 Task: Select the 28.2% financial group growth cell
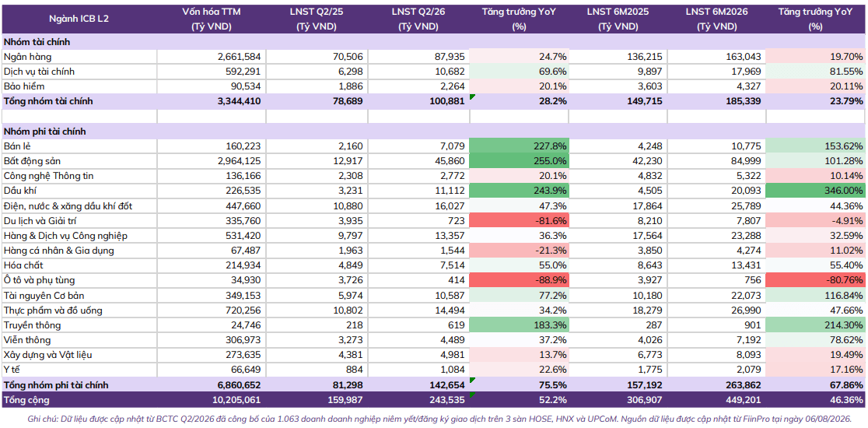tap(519, 101)
